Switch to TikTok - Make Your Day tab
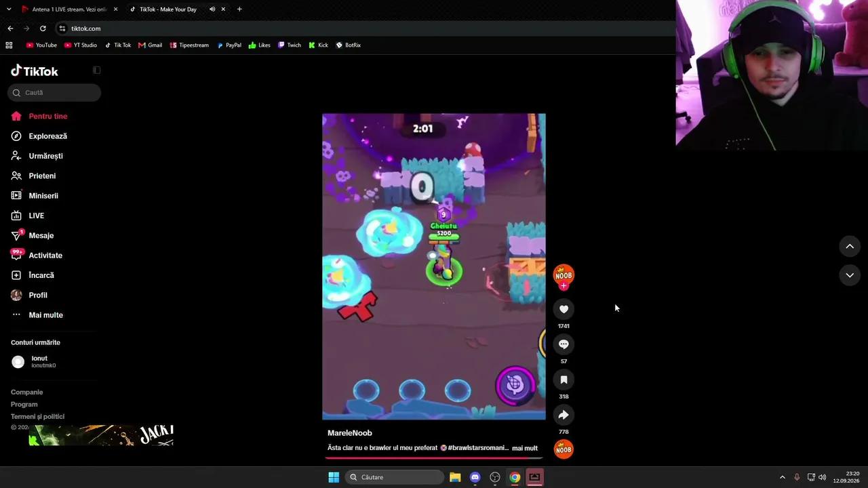 (167, 9)
